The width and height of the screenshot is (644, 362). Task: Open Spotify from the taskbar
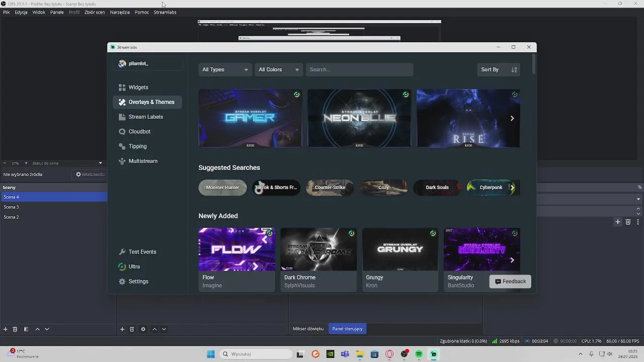(419, 354)
